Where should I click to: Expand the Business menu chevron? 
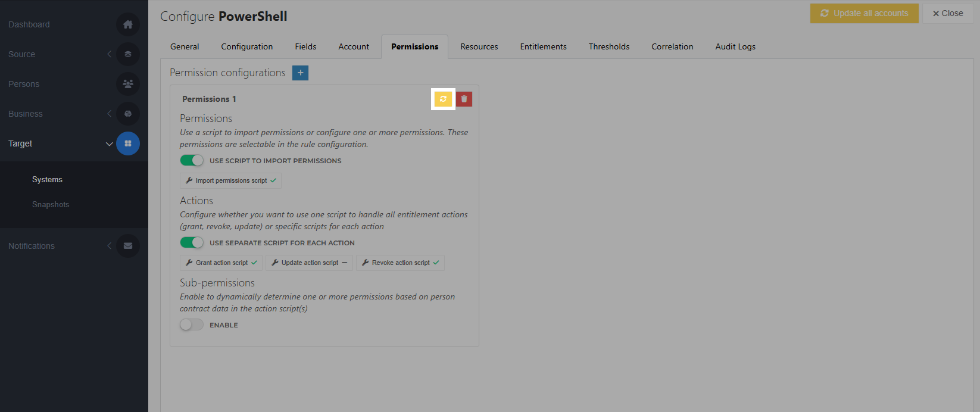tap(109, 114)
